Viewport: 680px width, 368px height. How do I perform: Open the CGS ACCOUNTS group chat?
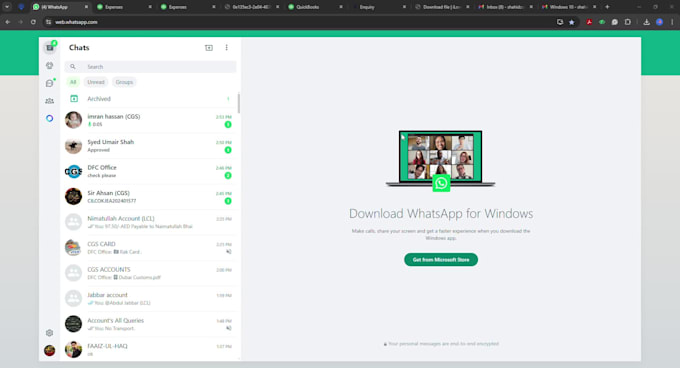(150, 273)
